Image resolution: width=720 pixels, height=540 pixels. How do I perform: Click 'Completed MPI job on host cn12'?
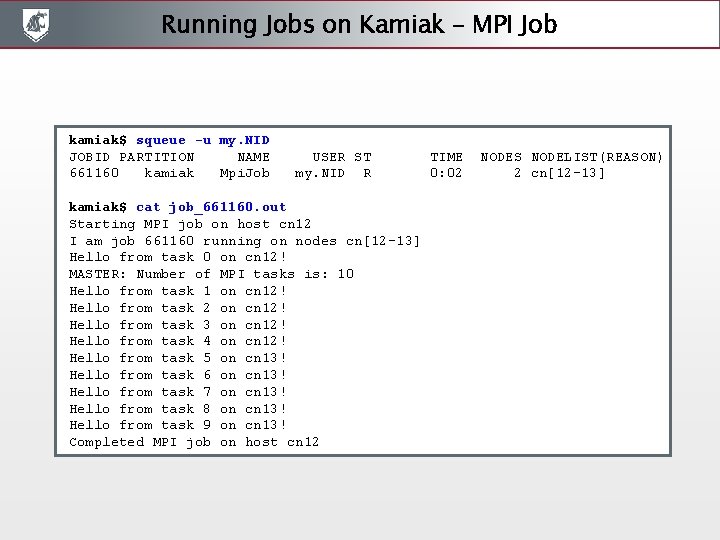[x=194, y=442]
